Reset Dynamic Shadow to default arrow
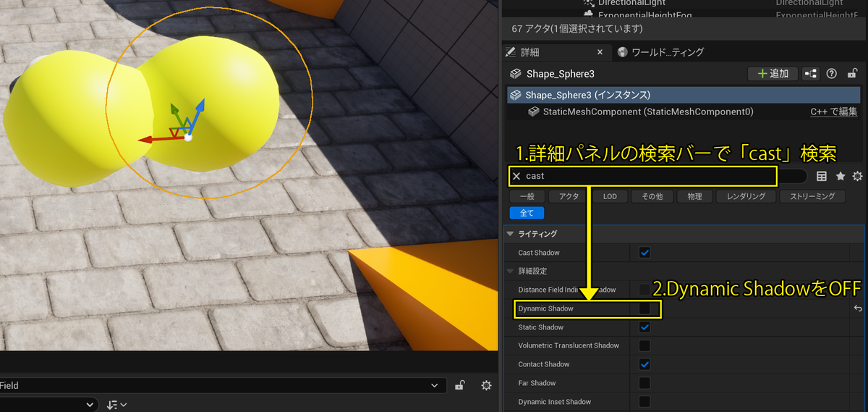 (858, 308)
